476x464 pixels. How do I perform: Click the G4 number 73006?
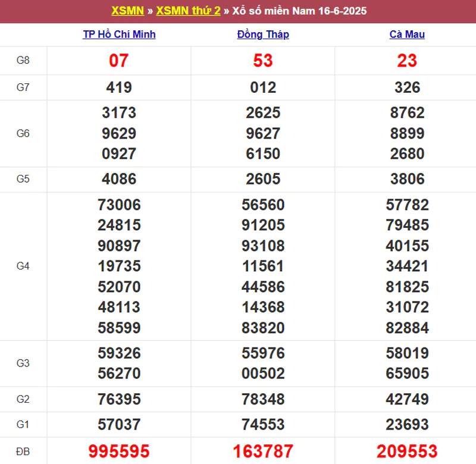119,205
